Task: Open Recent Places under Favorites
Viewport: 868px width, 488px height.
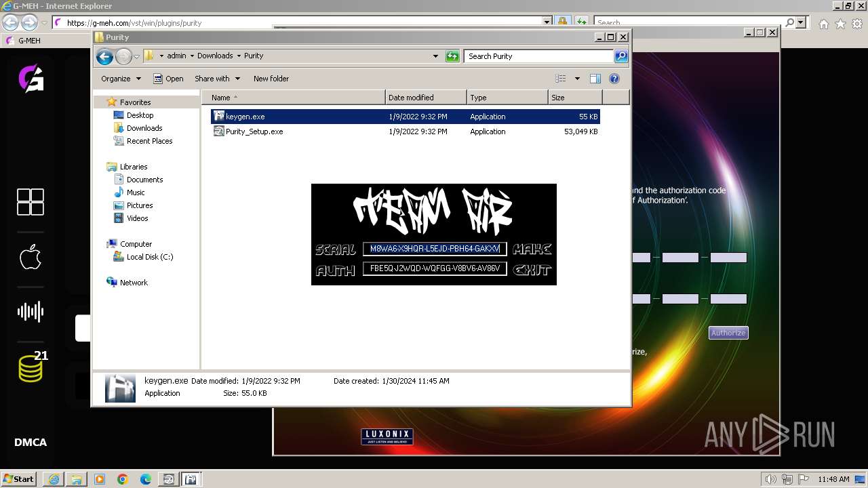Action: click(x=149, y=141)
